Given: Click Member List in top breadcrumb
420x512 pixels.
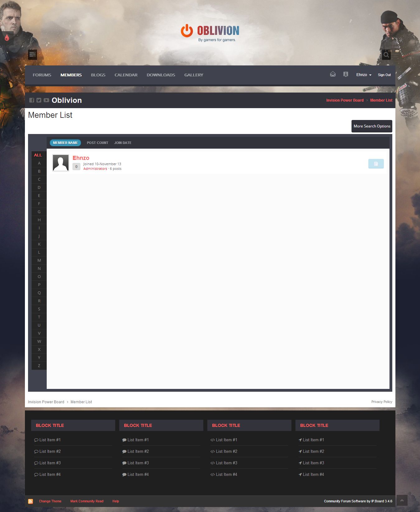Looking at the screenshot, I should [381, 100].
